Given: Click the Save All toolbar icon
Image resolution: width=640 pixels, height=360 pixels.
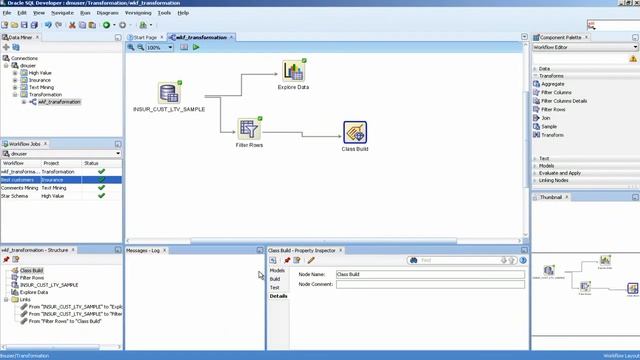Looking at the screenshot, I should (34, 25).
